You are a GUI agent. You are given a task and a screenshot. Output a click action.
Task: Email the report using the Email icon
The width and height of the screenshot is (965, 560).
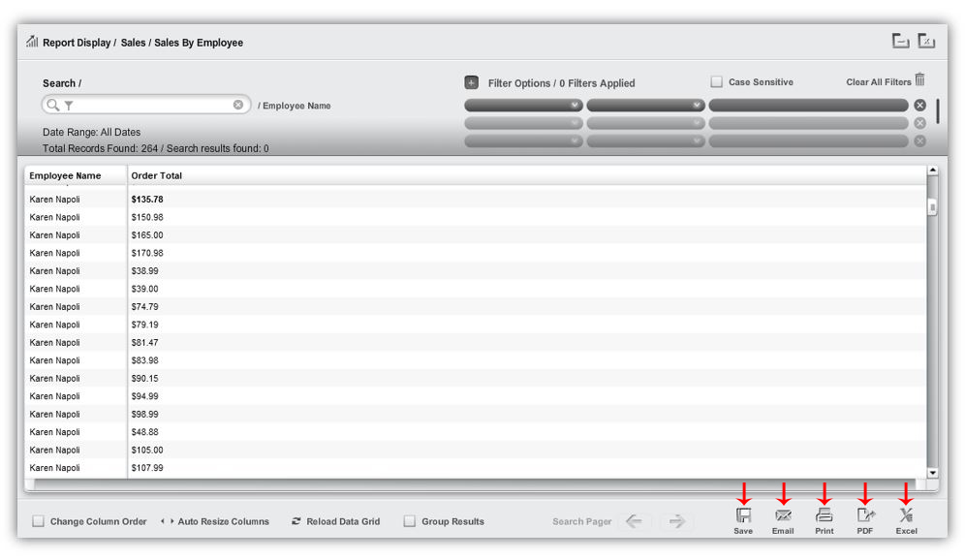pos(783,516)
